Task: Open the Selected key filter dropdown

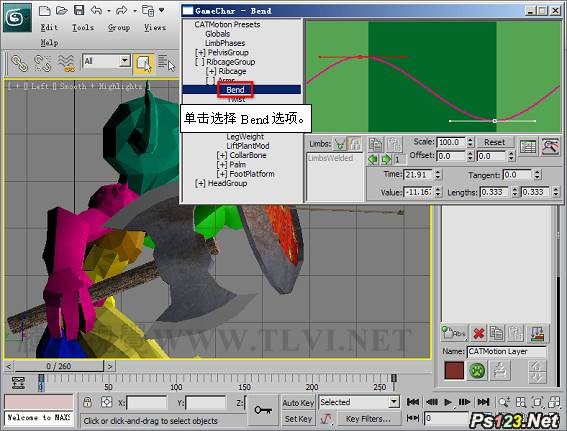Action: pos(359,402)
